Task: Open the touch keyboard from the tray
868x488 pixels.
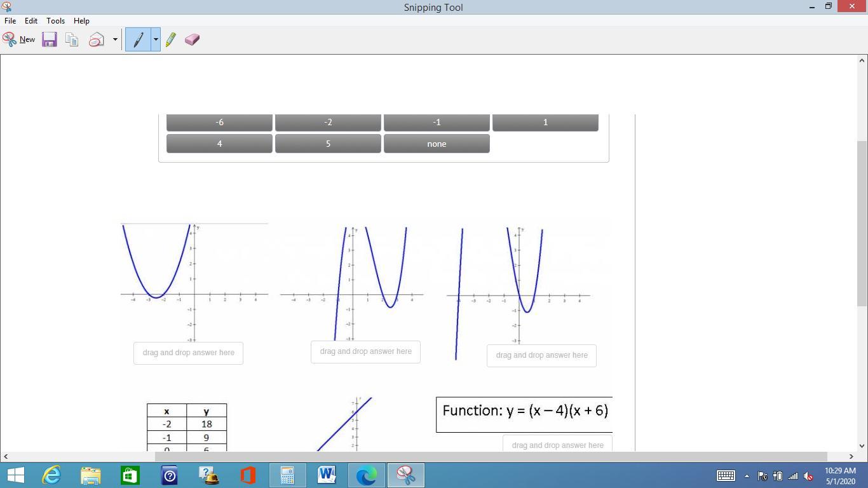Action: (x=726, y=475)
